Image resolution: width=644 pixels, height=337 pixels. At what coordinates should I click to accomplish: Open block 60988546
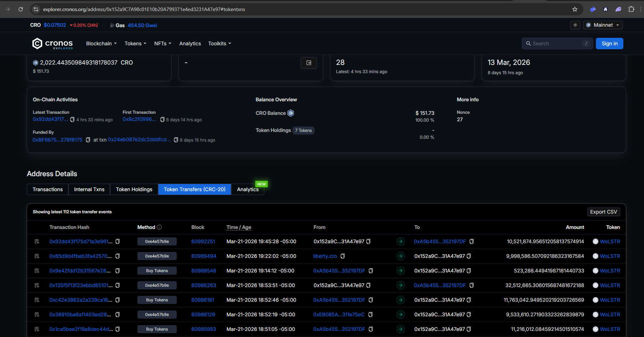click(204, 271)
